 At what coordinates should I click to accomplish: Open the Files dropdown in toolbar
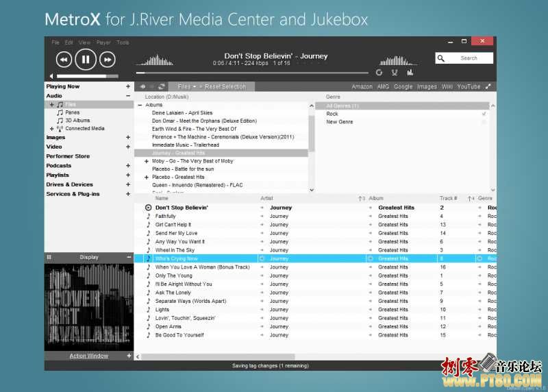187,86
